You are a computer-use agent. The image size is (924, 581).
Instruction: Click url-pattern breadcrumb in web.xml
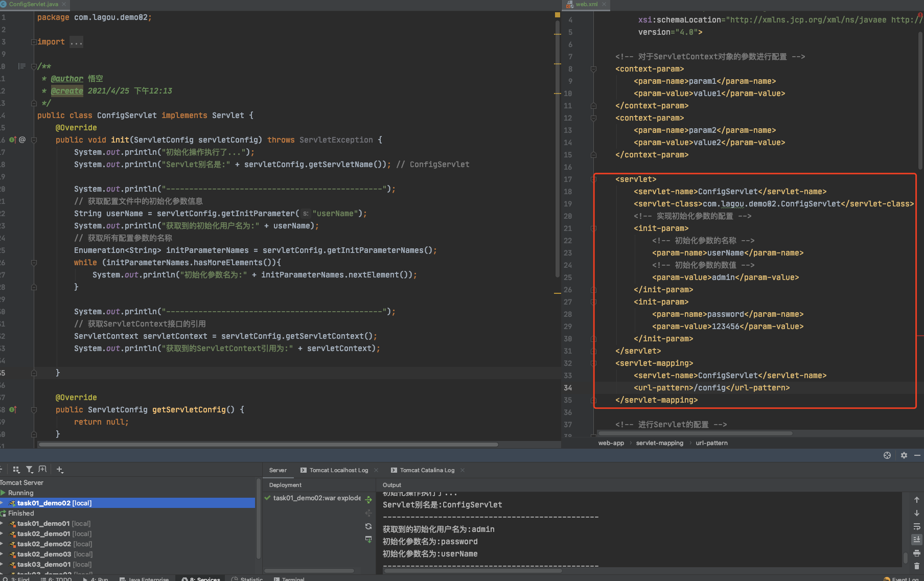point(712,443)
